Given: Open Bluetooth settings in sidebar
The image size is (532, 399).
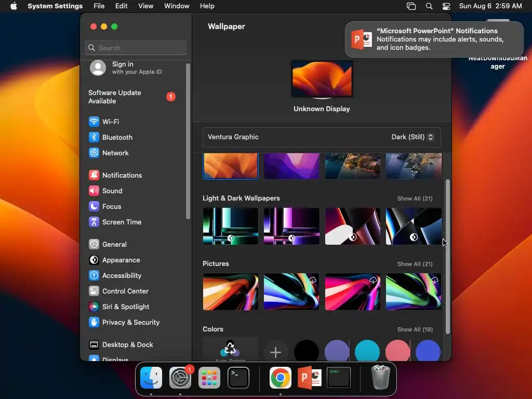Looking at the screenshot, I should 111,137.
